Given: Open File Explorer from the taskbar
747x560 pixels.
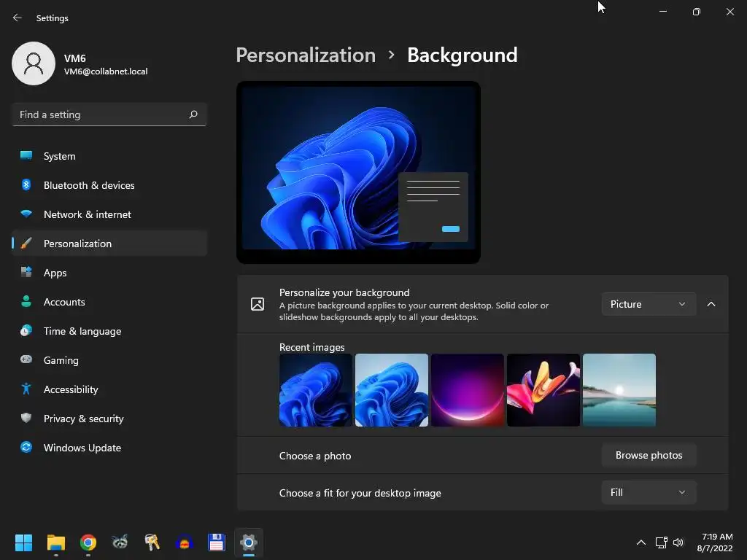Looking at the screenshot, I should 55,542.
